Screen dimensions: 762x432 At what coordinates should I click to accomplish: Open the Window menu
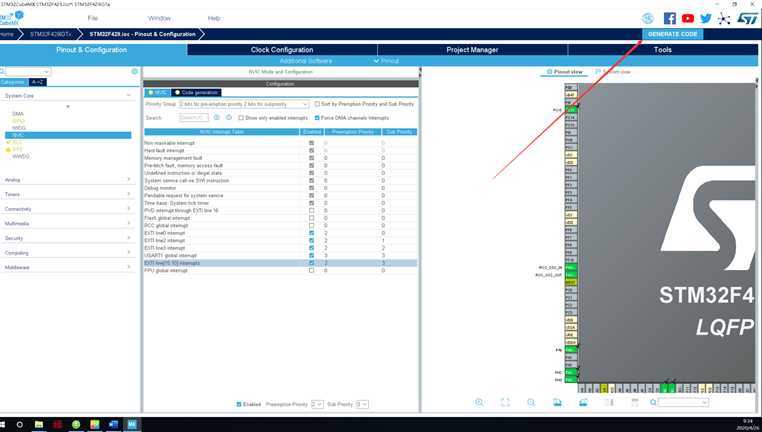pyautogui.click(x=159, y=18)
